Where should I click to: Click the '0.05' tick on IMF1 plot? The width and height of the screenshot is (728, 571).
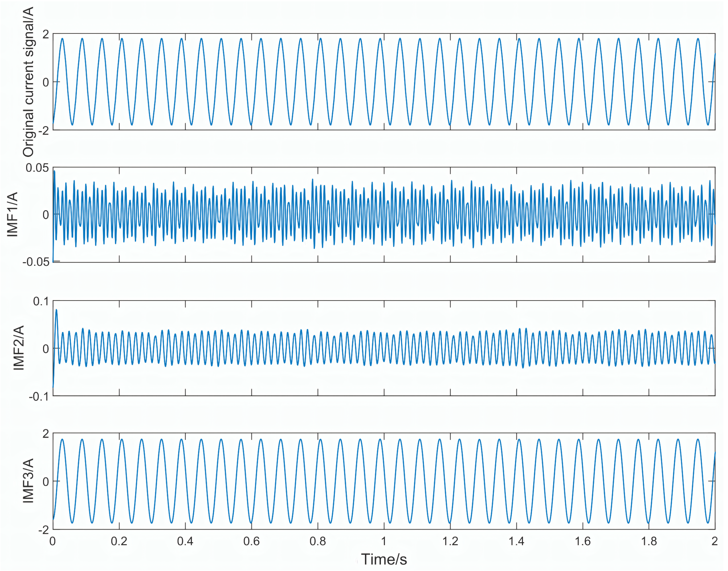(x=37, y=168)
